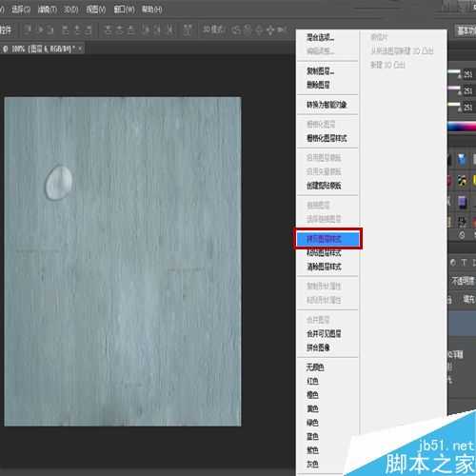Select the 3D roll mode icon
Screen dimensions: 476x476
[x=248, y=30]
